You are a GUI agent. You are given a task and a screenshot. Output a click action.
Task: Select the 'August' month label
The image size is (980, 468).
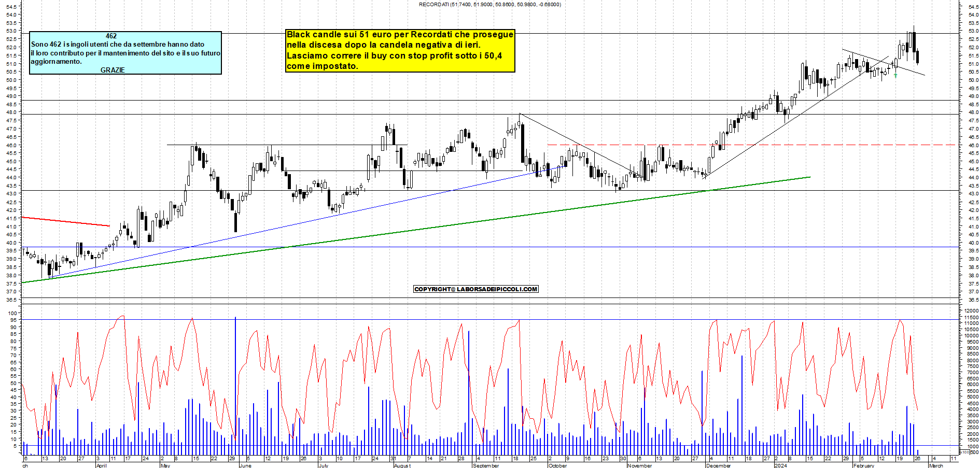[402, 465]
